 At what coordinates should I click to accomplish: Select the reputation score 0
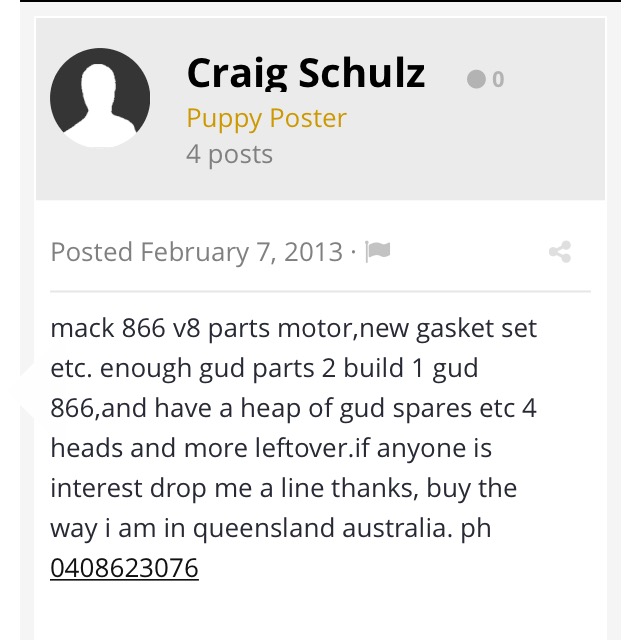(x=498, y=79)
